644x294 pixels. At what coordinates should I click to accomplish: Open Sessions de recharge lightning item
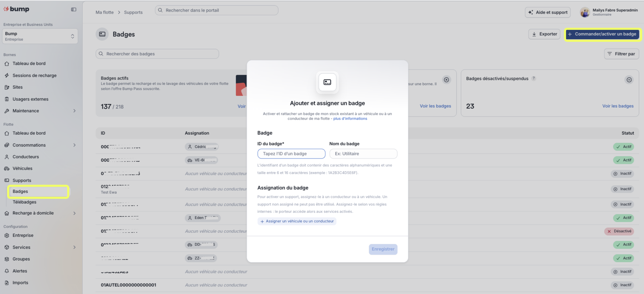tap(35, 75)
